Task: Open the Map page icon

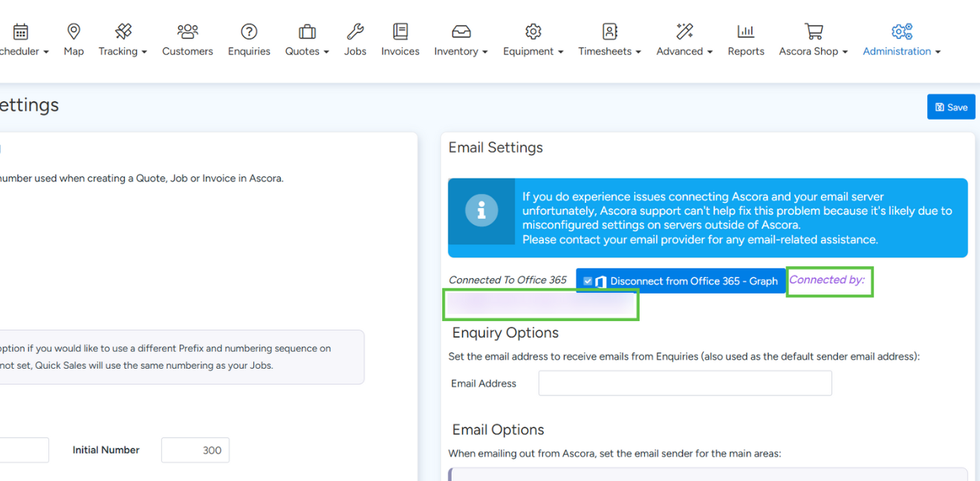Action: pos(74,31)
